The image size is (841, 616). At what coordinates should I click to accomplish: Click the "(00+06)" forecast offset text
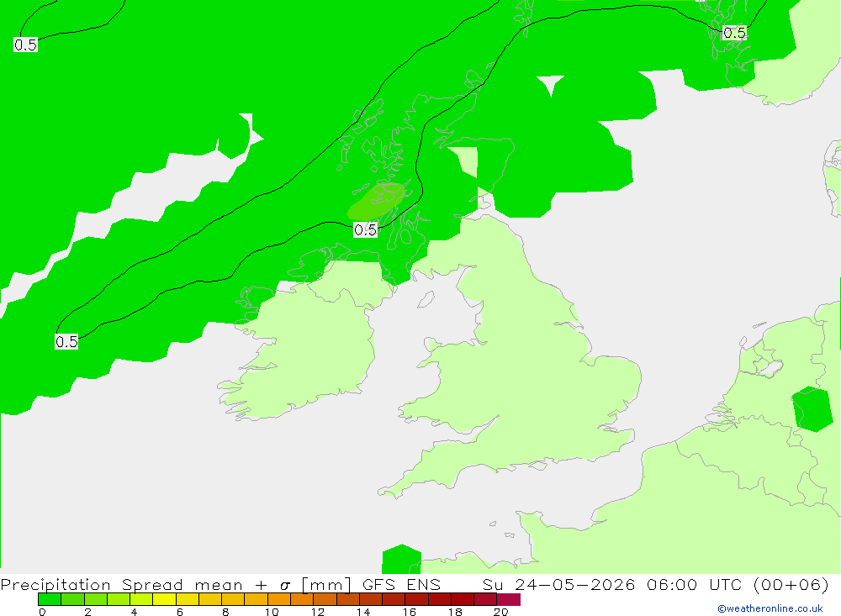coord(791,584)
